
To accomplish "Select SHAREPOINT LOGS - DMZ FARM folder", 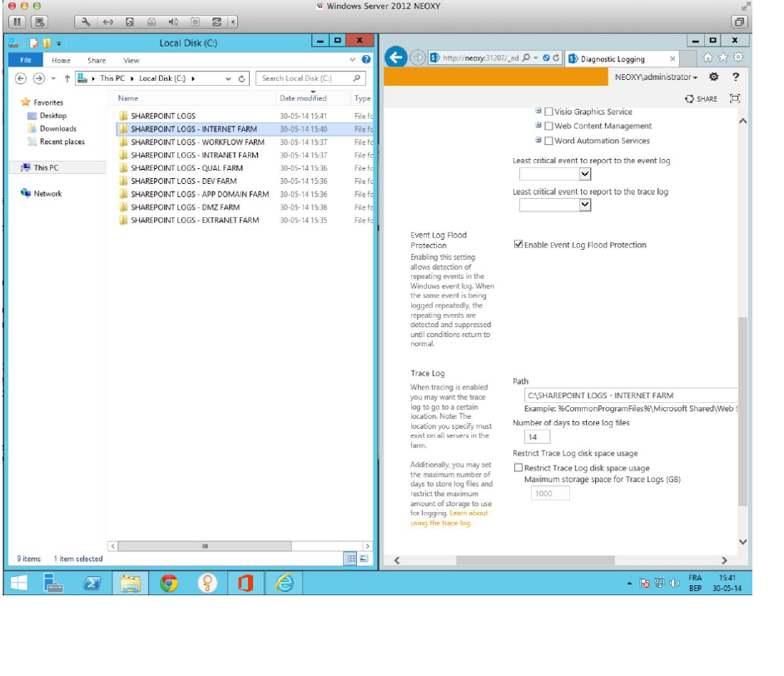I will 185,207.
